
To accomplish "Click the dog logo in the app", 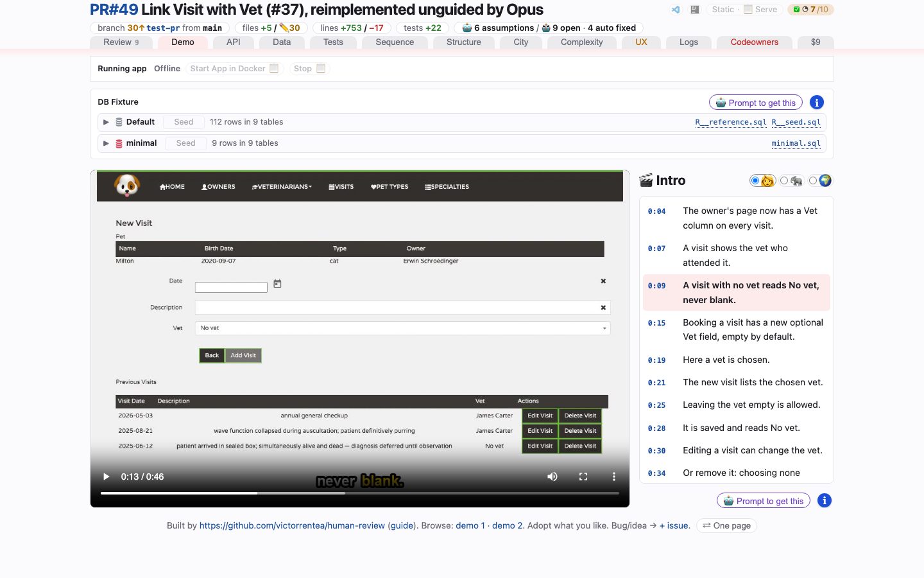I will [x=127, y=186].
